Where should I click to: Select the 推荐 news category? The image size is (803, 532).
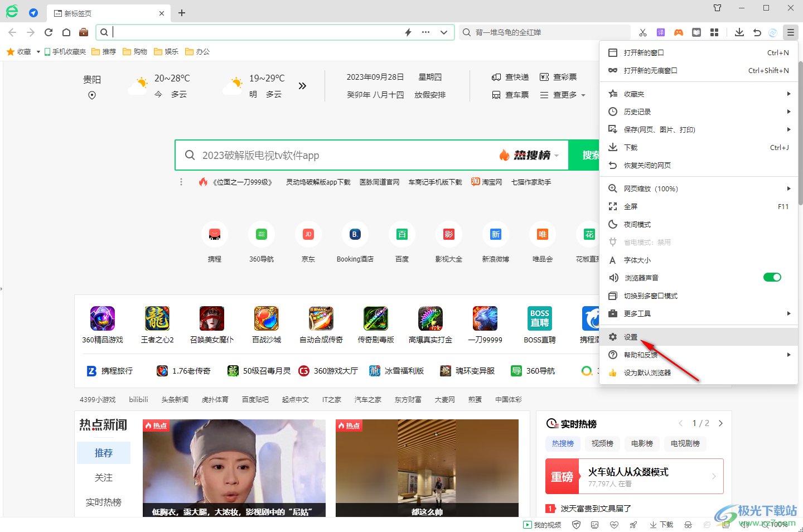[x=104, y=453]
